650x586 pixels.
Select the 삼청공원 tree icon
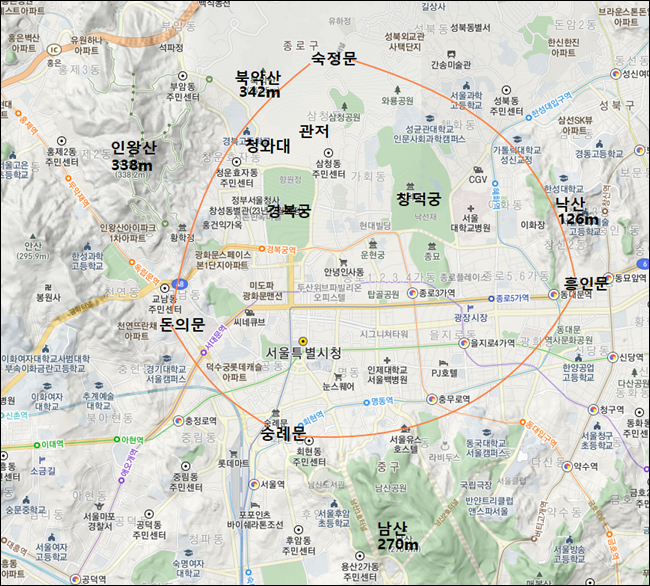344,107
